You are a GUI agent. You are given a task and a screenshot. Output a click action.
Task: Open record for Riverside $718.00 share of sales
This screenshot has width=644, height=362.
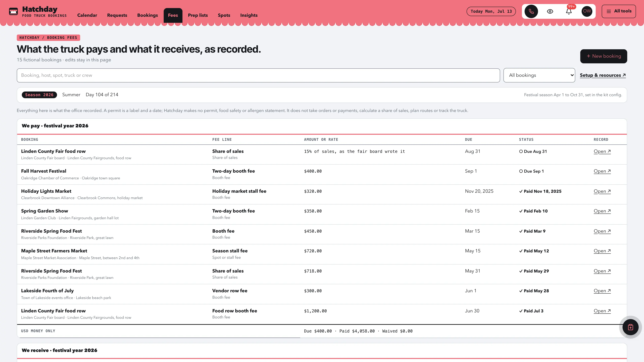click(602, 271)
